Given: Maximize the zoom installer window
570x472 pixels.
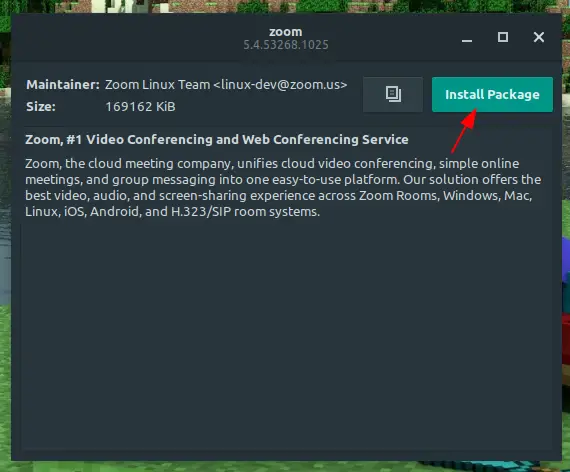Looking at the screenshot, I should pos(503,37).
